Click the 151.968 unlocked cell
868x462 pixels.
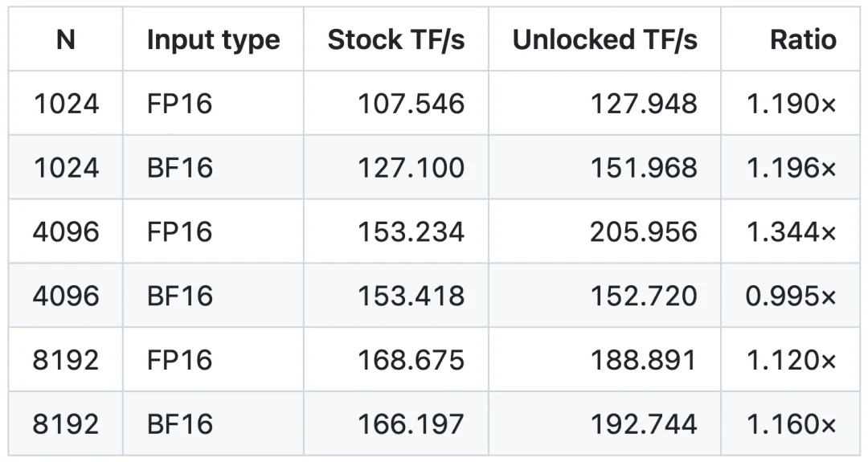pyautogui.click(x=643, y=168)
